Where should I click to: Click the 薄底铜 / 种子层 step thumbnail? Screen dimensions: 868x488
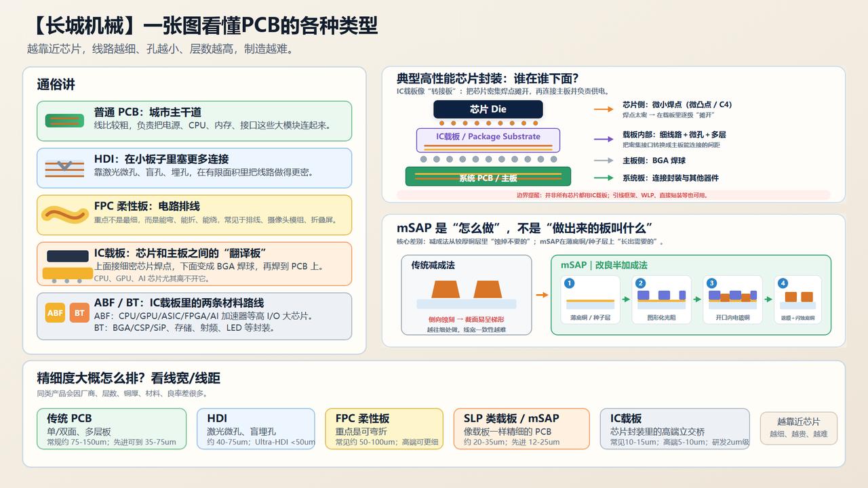(x=591, y=300)
